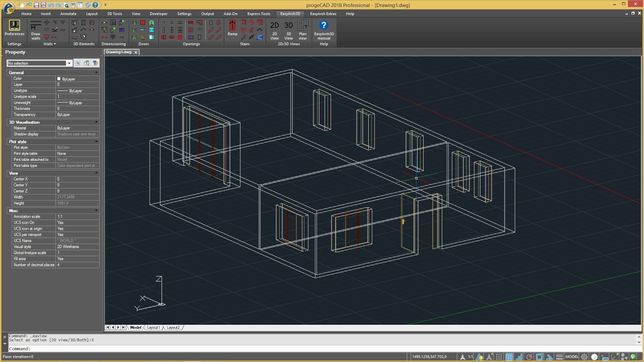This screenshot has height=362, width=644.
Task: Toggle ortho mode in status bar
Action: [x=520, y=357]
